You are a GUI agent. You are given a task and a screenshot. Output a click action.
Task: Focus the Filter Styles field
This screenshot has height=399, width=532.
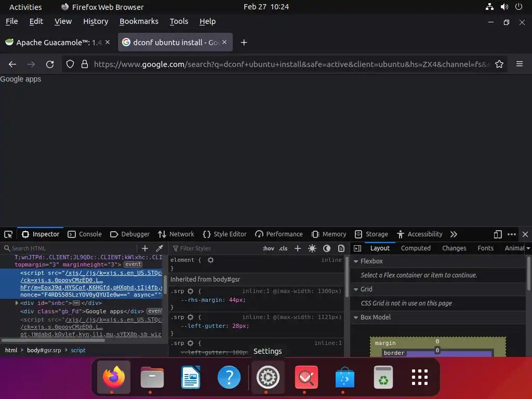point(215,248)
